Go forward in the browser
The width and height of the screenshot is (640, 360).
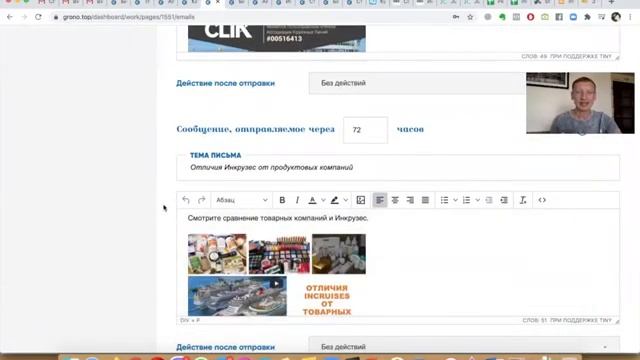[x=24, y=17]
